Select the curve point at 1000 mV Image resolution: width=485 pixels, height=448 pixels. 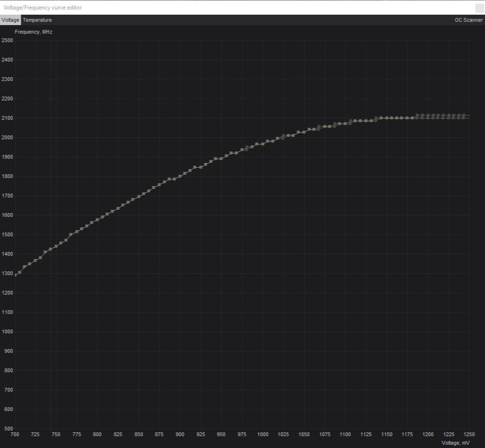pyautogui.click(x=263, y=144)
